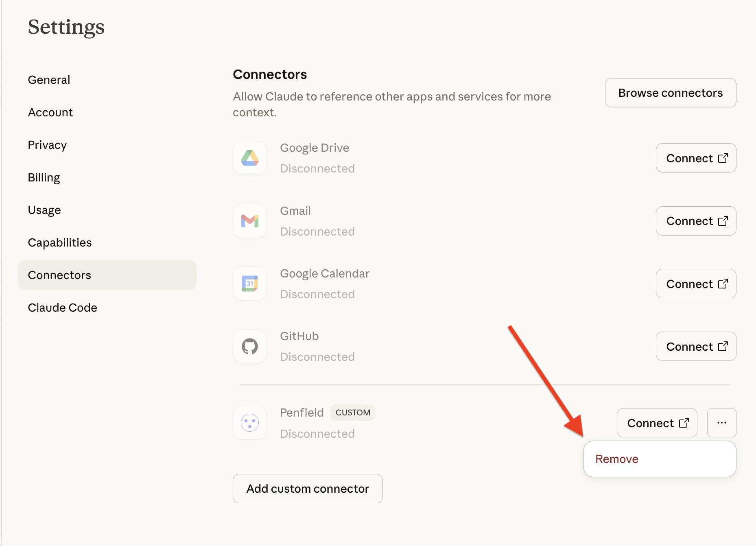Click the Settings page title
This screenshot has width=756, height=546.
pos(66,27)
